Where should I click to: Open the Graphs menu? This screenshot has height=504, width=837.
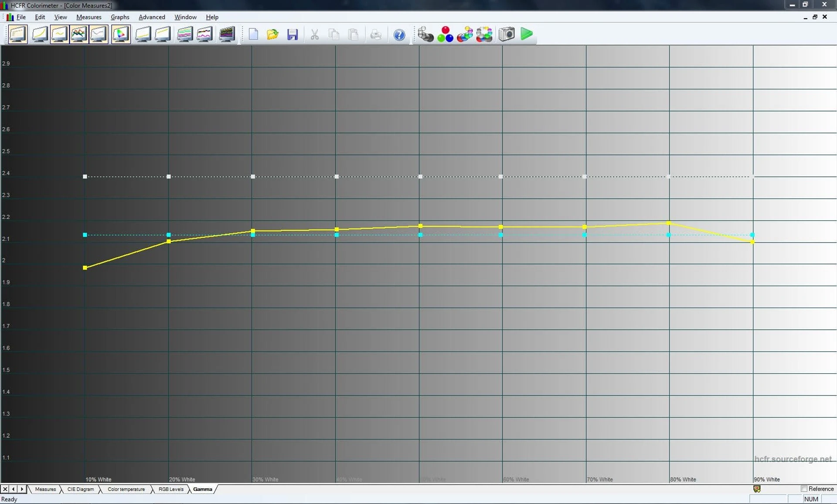pos(120,17)
